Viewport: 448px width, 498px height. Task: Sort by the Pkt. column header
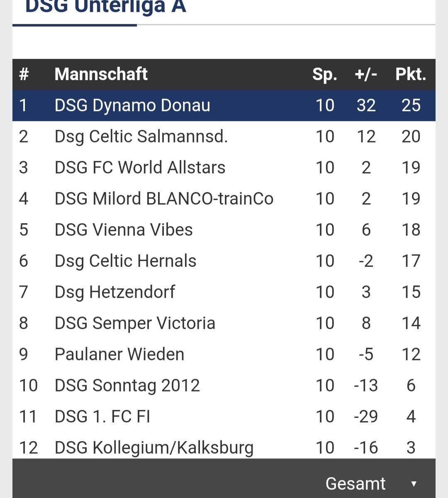coord(411,74)
